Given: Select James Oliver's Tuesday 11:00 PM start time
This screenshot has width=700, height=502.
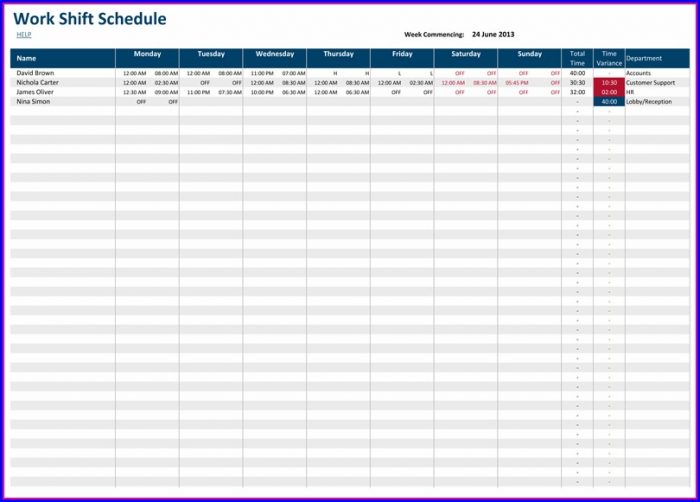Looking at the screenshot, I should pos(198,92).
